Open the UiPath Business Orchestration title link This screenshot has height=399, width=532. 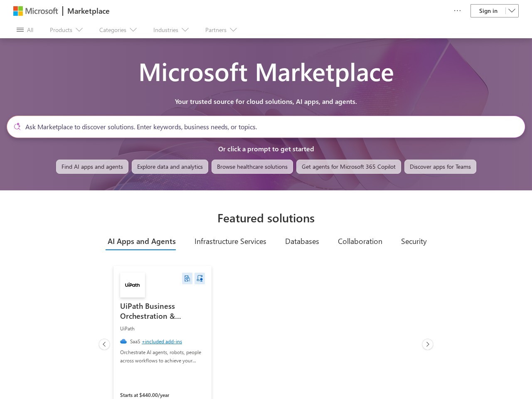[x=150, y=311]
